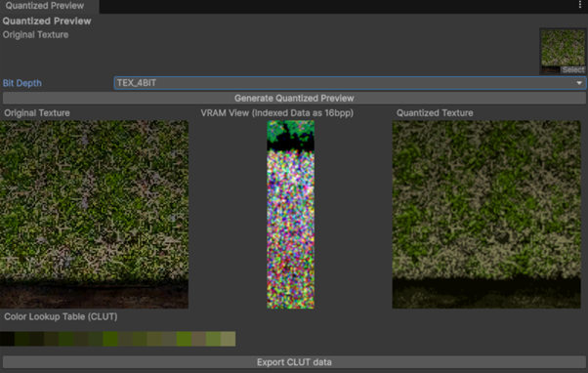The image size is (588, 373).
Task: Click the 'Color Lookup Table (CLUT)' label
Action: point(61,316)
